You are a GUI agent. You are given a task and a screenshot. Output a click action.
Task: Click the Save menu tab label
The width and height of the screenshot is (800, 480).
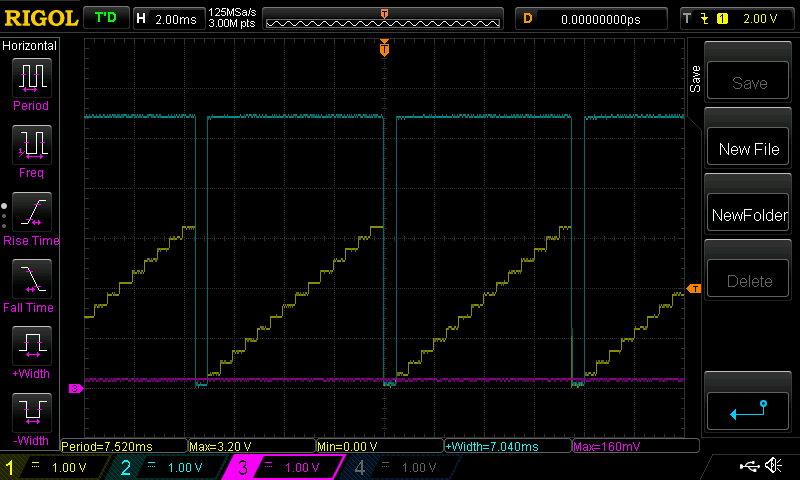tap(695, 80)
